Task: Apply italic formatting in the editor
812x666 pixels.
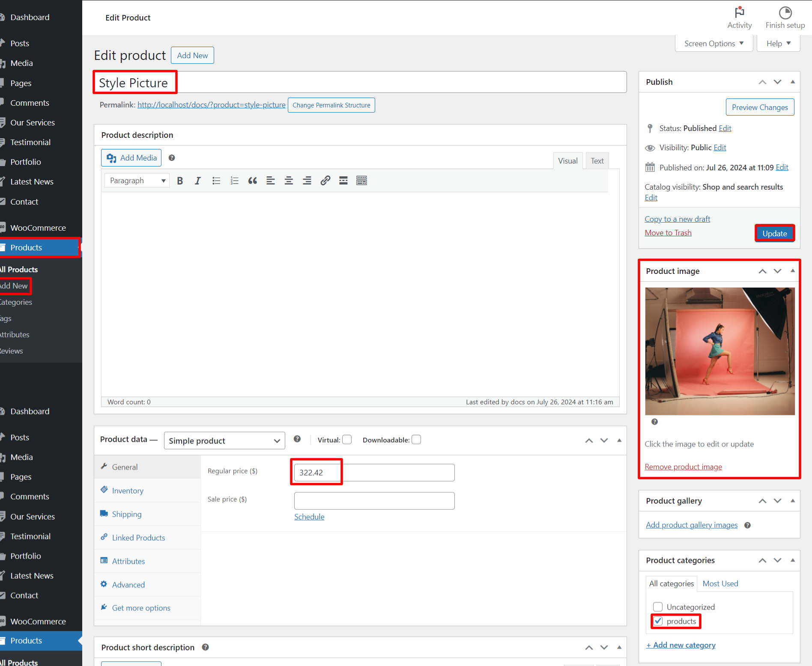Action: (197, 181)
